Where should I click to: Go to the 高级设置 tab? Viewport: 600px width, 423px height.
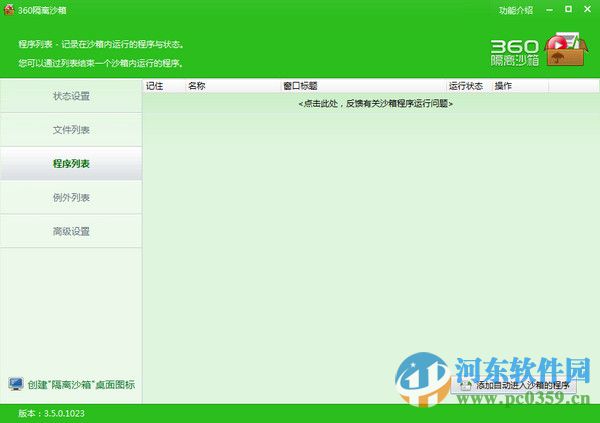tap(71, 231)
